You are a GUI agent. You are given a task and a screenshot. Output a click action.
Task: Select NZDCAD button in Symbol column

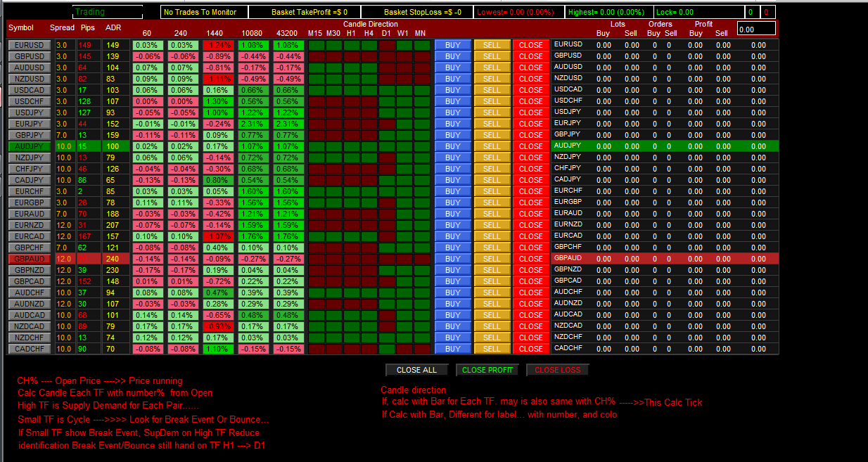coord(30,326)
